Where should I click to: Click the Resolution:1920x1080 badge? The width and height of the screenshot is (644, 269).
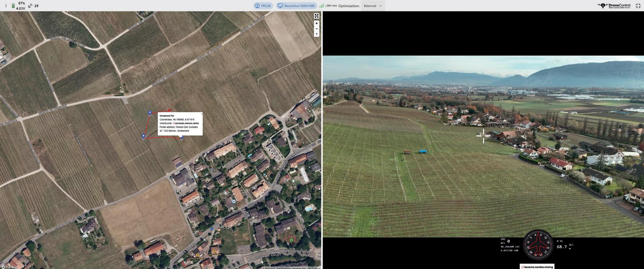coord(297,6)
